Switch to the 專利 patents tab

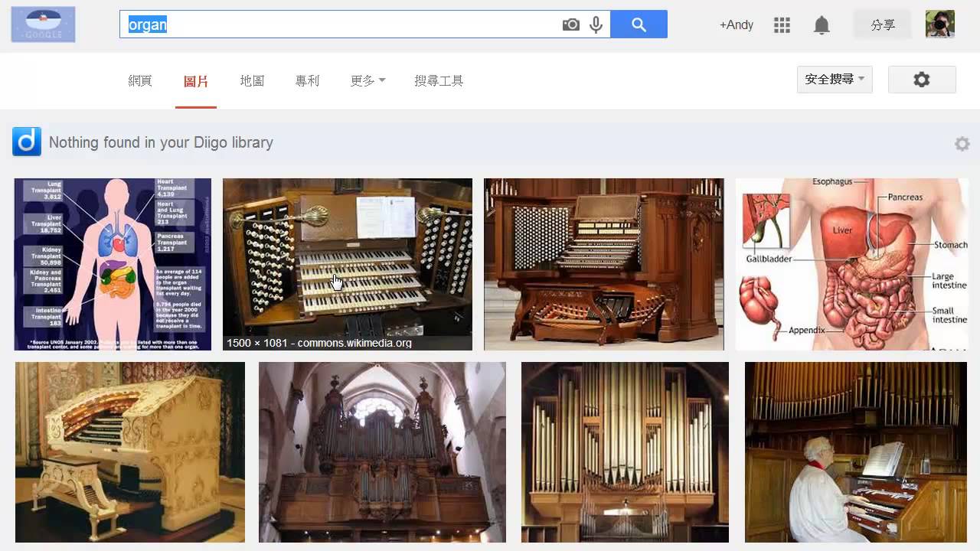point(307,81)
